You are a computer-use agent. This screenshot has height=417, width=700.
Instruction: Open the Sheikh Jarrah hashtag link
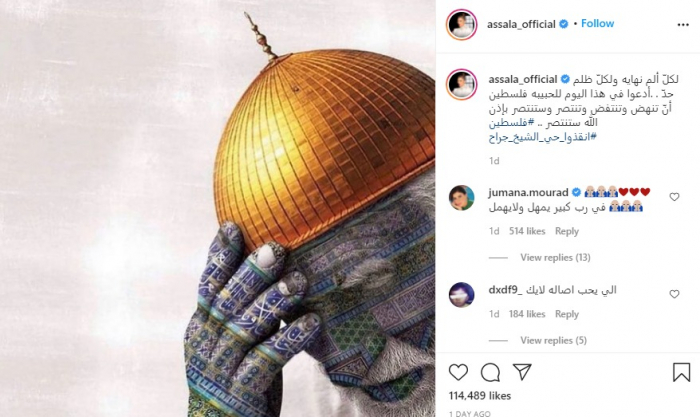[x=542, y=137]
